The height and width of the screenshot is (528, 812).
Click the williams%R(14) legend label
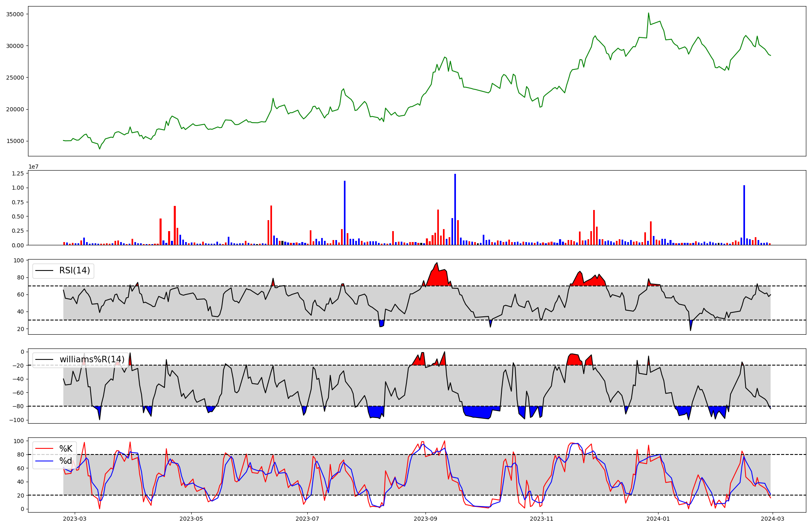point(92,359)
